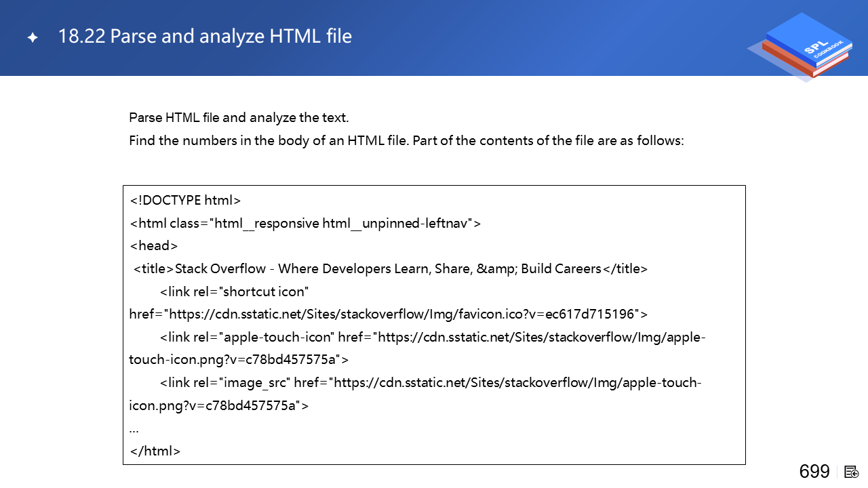Click the "<head>" tag line
Viewport: 868px width, 488px height.
pyautogui.click(x=153, y=246)
